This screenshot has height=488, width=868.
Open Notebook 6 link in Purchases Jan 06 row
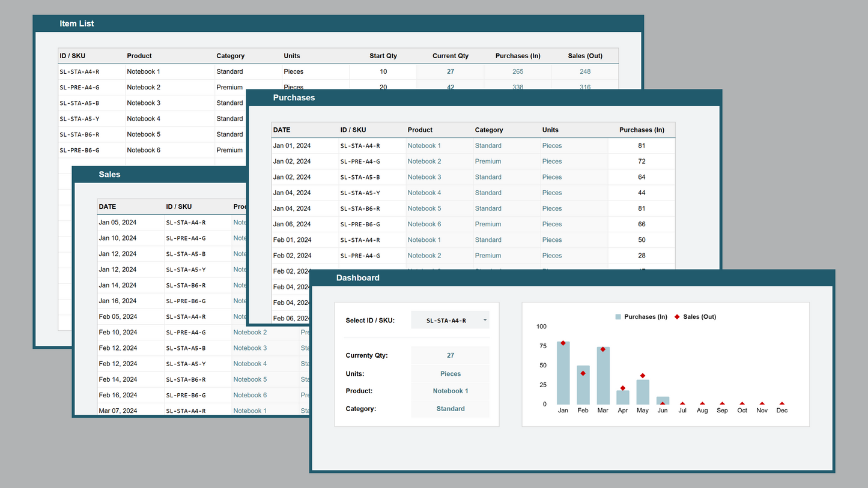pos(424,224)
